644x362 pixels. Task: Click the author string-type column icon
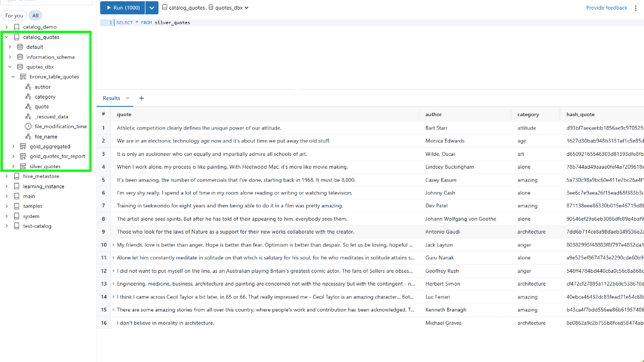point(28,87)
